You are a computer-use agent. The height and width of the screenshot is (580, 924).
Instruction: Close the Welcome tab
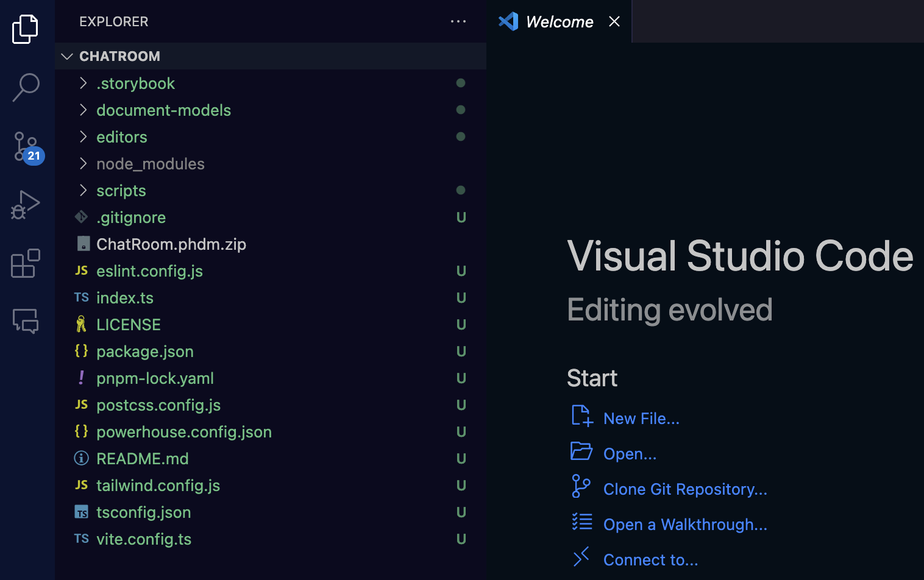coord(614,21)
